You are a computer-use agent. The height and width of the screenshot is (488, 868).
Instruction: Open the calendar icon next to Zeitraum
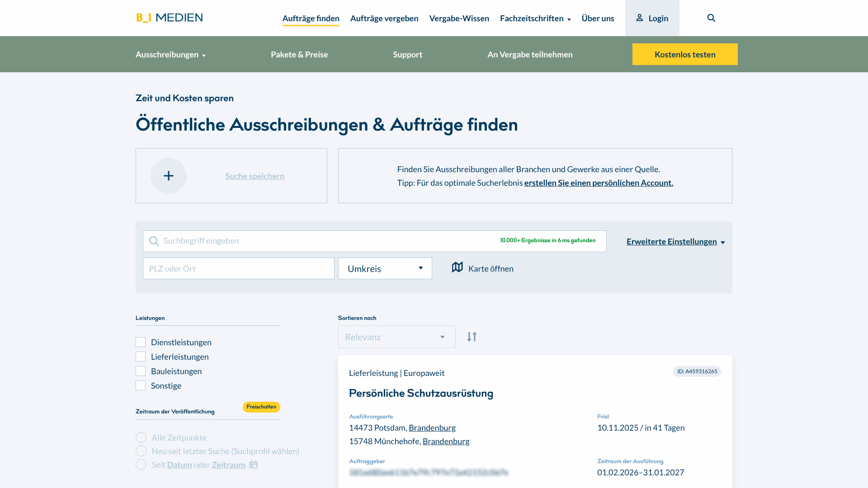coord(253,465)
